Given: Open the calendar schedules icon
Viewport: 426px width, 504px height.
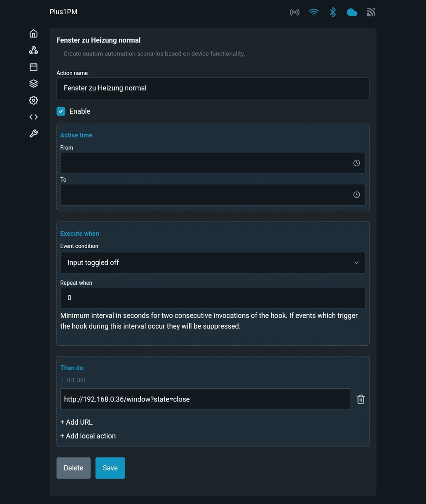Looking at the screenshot, I should click(x=34, y=67).
